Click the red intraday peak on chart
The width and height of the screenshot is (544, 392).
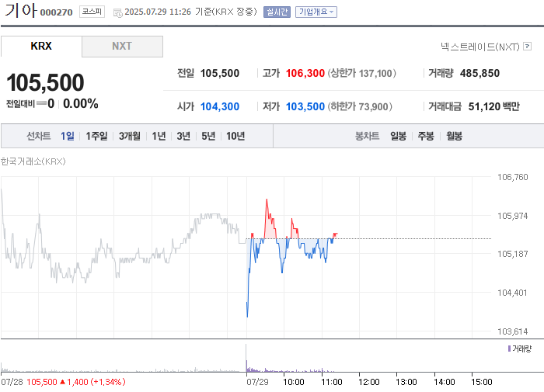[267, 200]
